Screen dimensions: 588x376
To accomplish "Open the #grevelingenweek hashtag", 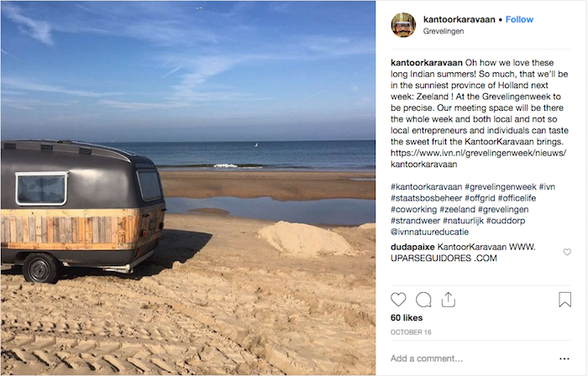I will coord(501,186).
